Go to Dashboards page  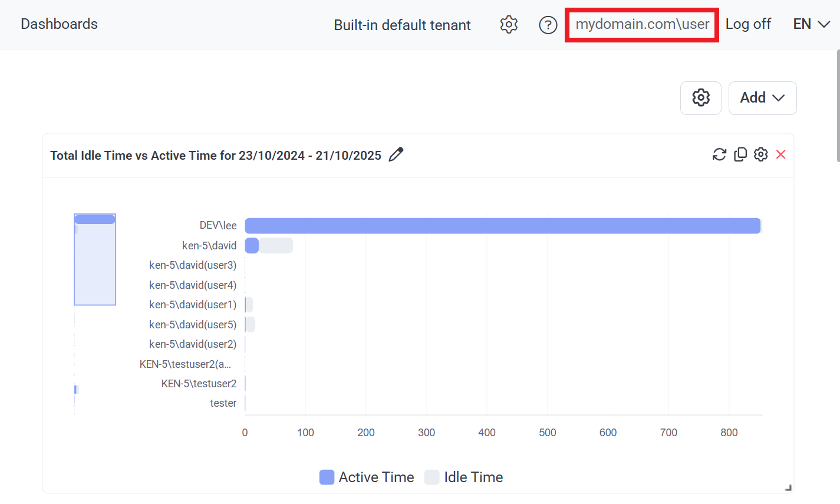pos(59,24)
